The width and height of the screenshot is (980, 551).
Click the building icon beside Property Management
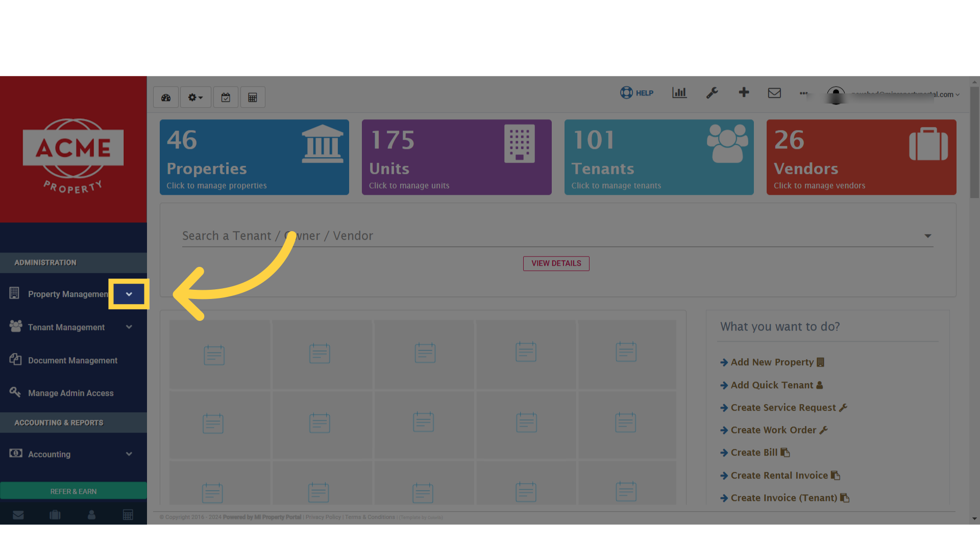click(14, 293)
